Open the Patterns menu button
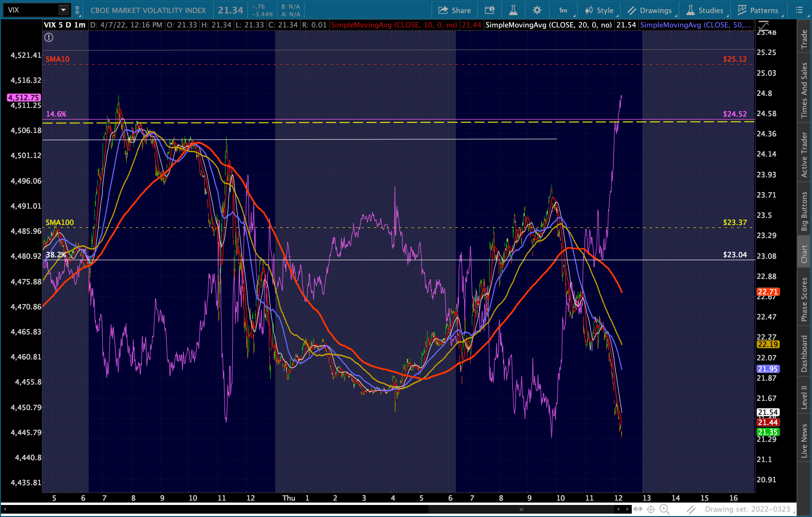This screenshot has width=812, height=517. (x=758, y=10)
